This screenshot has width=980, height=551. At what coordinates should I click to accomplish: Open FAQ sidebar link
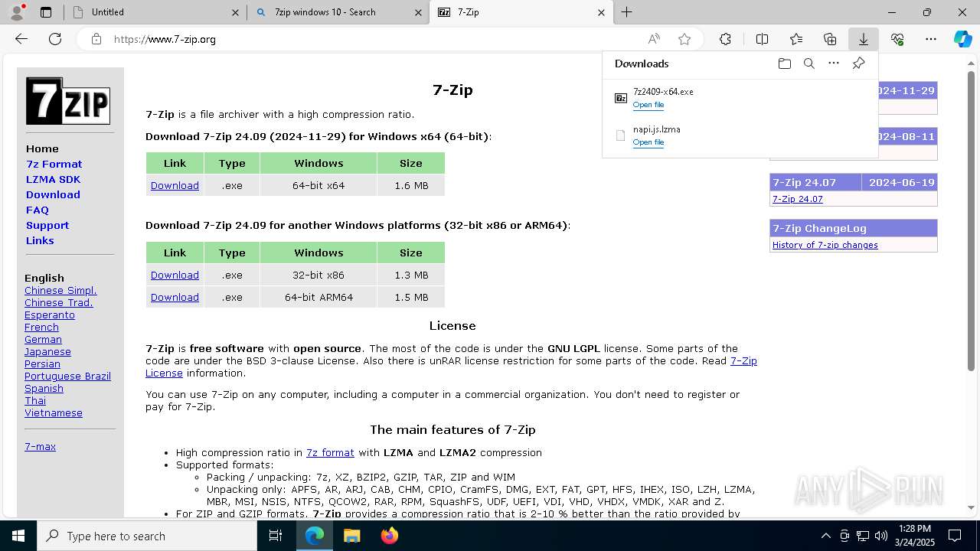(x=38, y=210)
